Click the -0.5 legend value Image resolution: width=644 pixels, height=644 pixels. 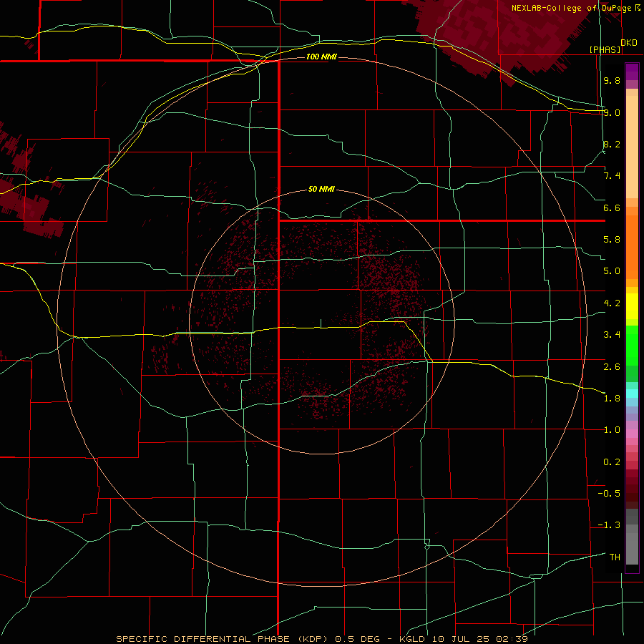[x=609, y=494]
